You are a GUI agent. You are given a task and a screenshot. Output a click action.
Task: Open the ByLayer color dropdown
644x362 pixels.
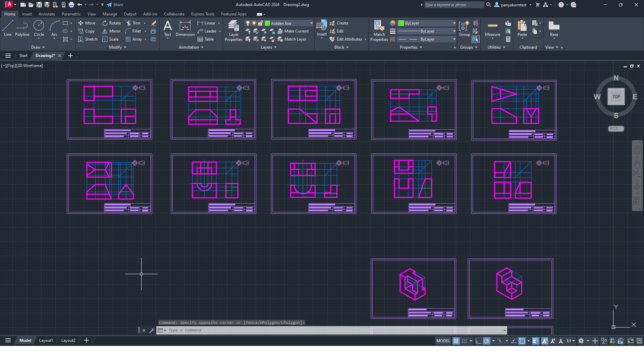pos(454,23)
